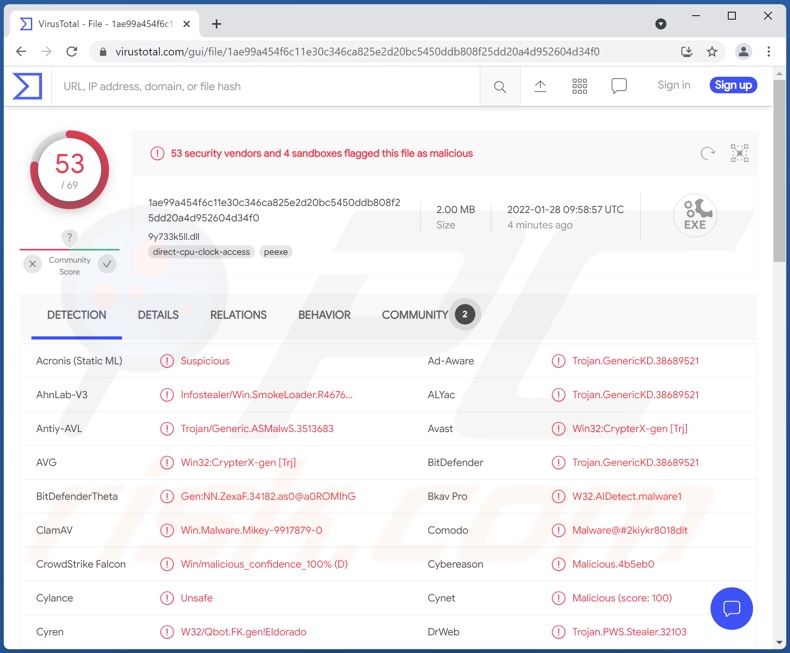Close the VirusTotal browser tab
The height and width of the screenshot is (653, 790).
click(x=186, y=24)
